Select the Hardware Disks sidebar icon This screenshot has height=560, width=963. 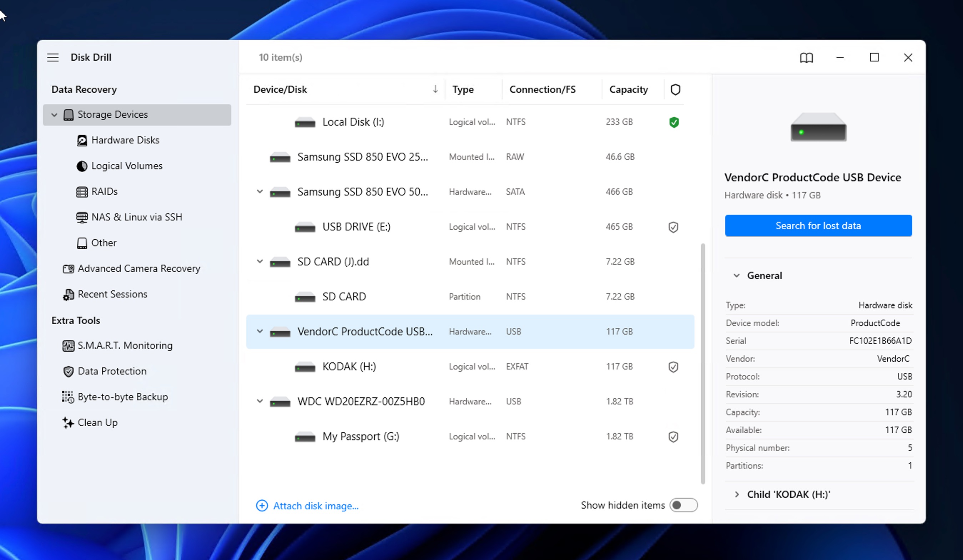[x=82, y=140]
